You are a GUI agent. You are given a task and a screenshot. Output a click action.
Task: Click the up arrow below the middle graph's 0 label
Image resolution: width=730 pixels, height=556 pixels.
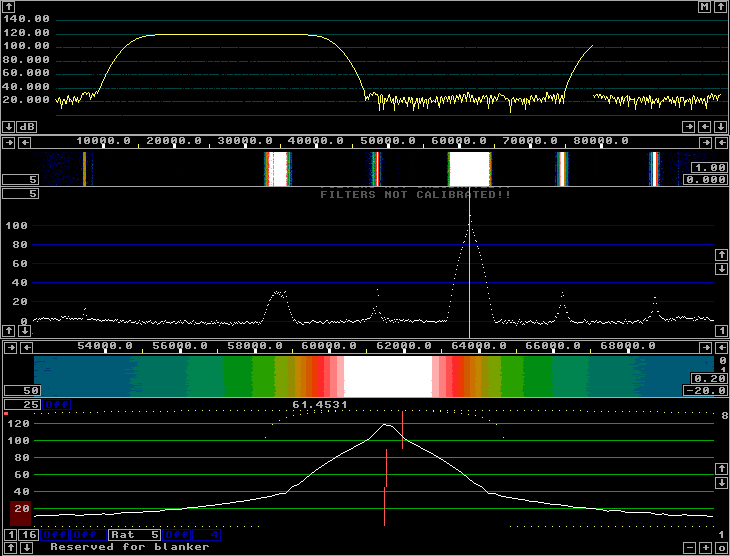point(9,331)
